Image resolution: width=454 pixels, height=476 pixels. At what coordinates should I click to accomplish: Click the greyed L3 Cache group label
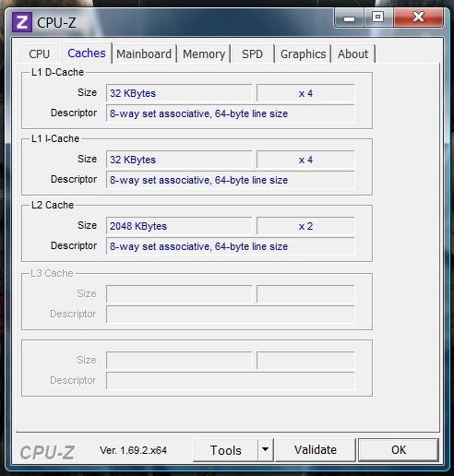52,273
